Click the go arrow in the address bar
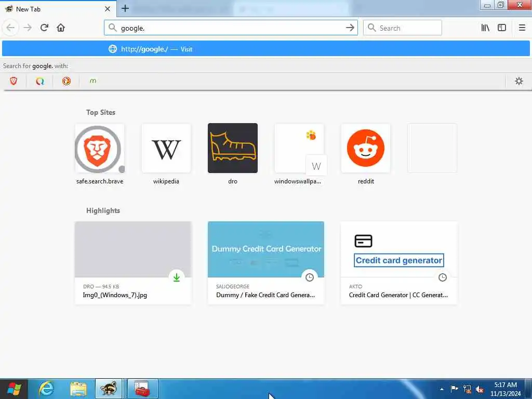Viewport: 532px width, 399px height. coord(350,28)
